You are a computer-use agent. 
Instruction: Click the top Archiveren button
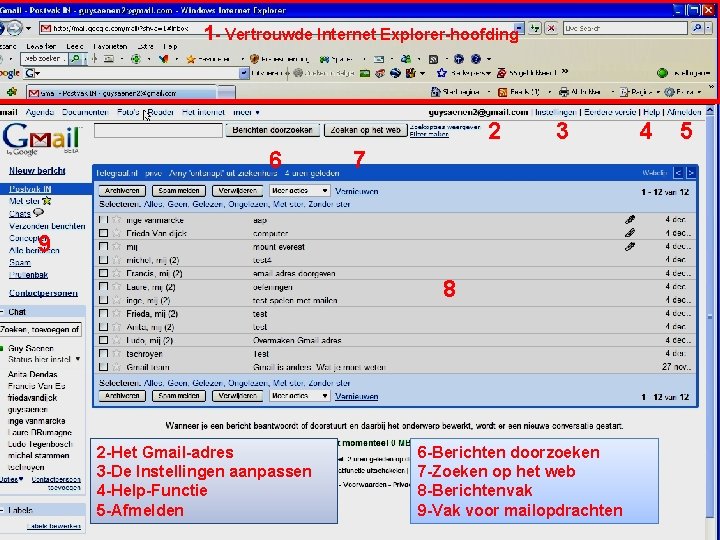[122, 191]
